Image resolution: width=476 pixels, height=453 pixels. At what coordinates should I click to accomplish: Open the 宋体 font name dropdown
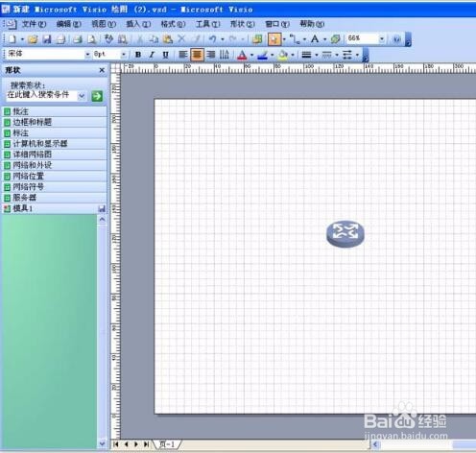[87, 55]
